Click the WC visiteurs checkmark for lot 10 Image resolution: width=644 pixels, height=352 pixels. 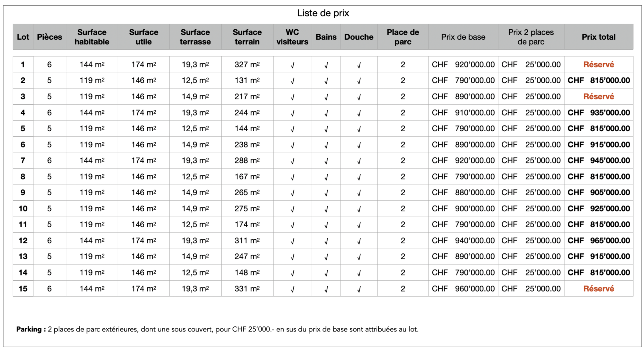pos(292,209)
